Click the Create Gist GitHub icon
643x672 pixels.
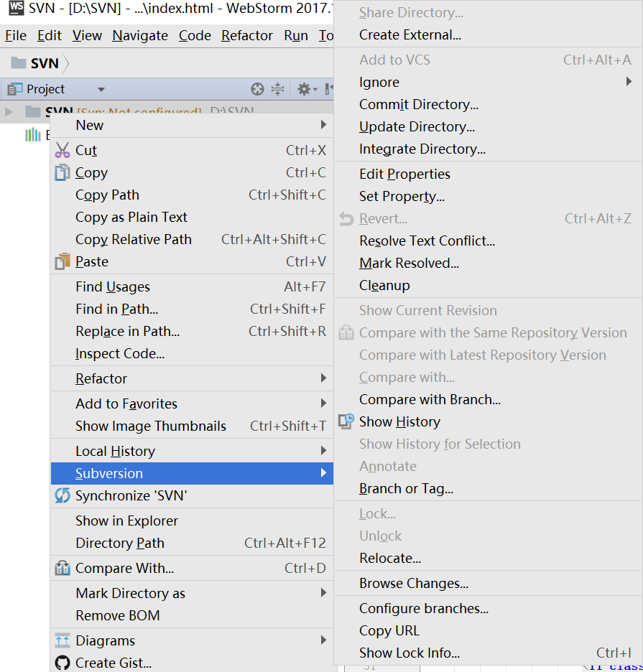(63, 663)
